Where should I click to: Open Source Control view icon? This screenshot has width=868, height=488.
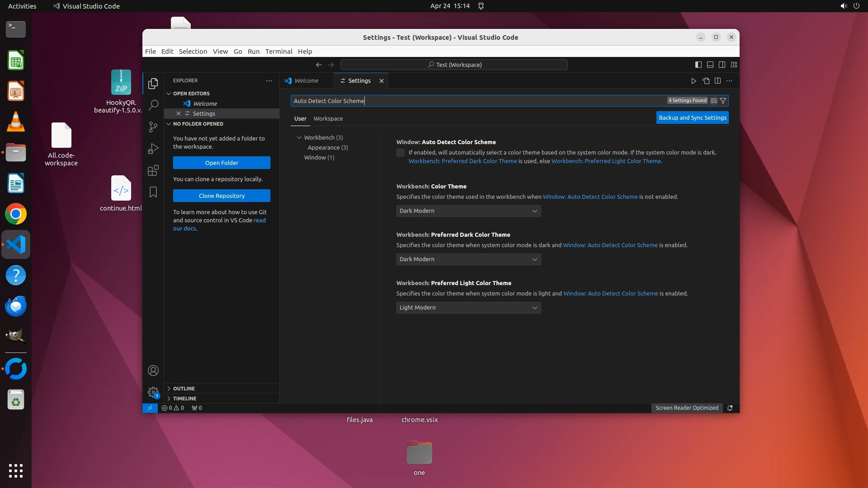pyautogui.click(x=153, y=127)
